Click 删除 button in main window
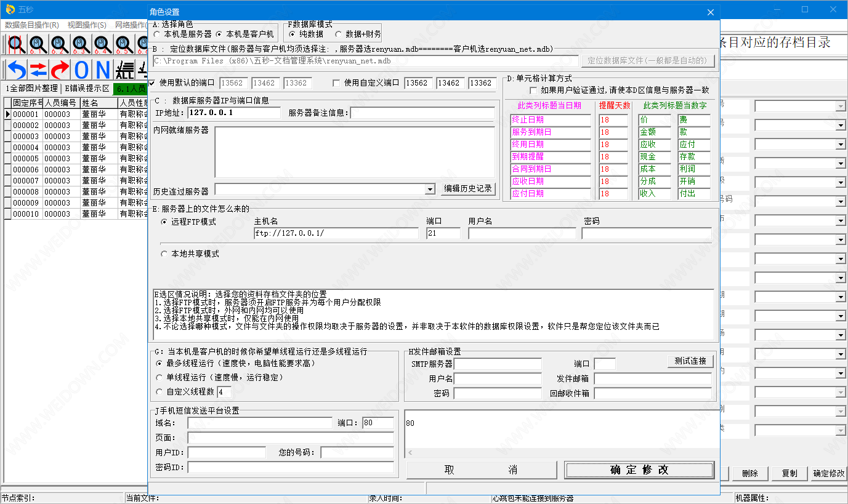The height and width of the screenshot is (504, 848). (749, 473)
